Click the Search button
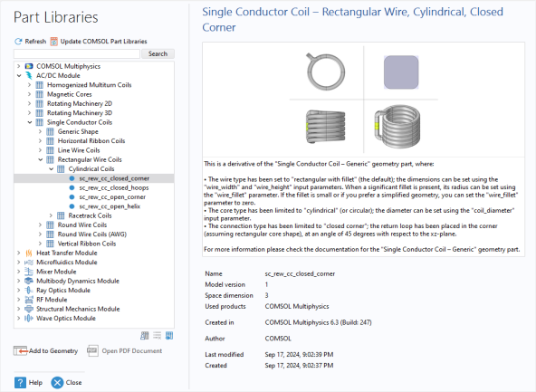 coord(158,53)
